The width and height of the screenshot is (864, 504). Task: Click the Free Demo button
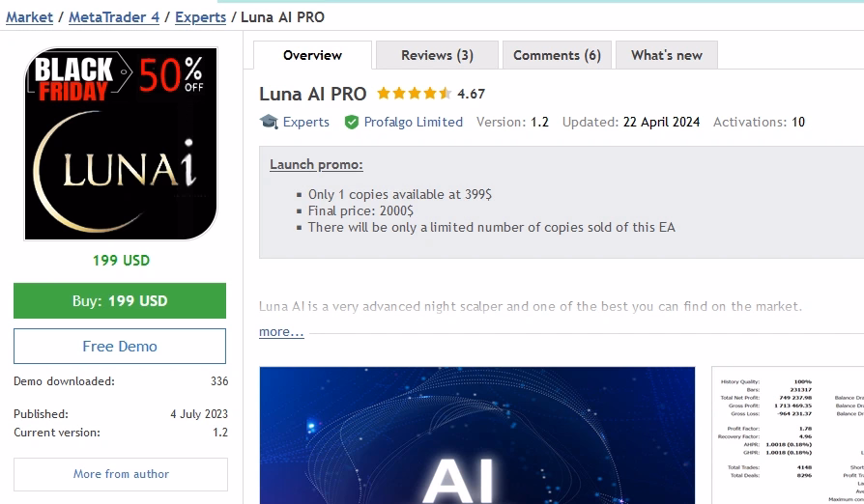click(120, 346)
